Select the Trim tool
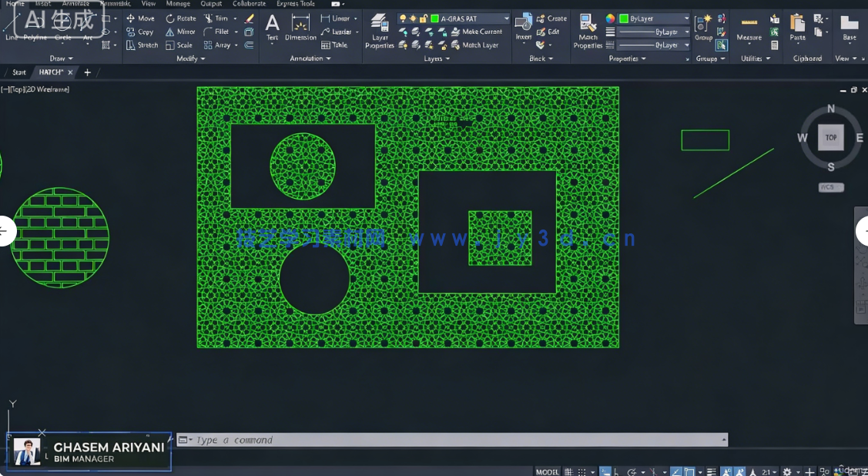 click(x=219, y=18)
